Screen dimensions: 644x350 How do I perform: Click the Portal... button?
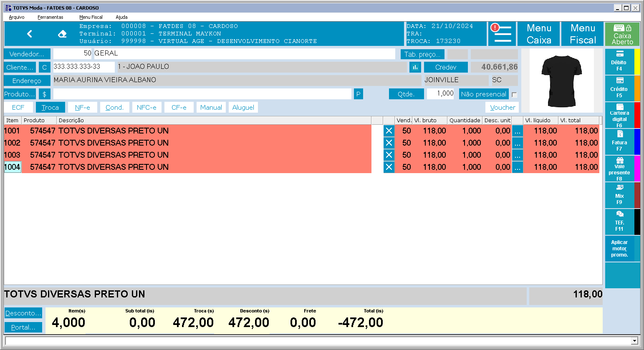pos(23,327)
